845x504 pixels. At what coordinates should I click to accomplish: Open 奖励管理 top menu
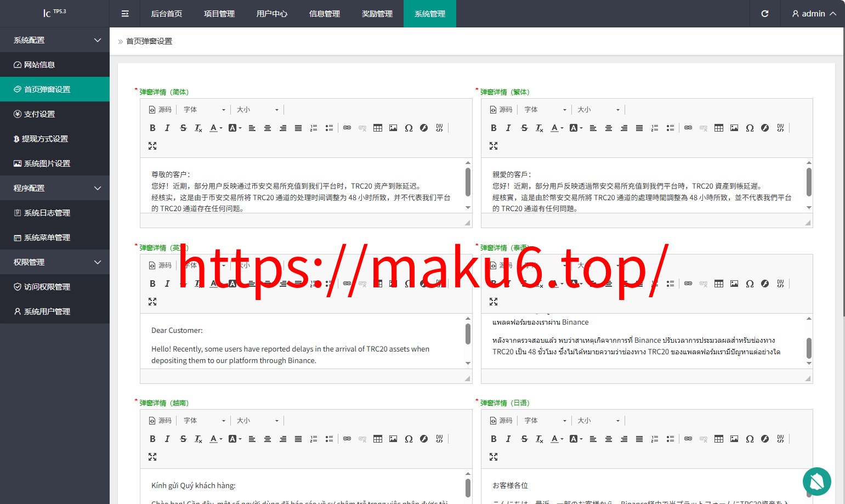click(x=377, y=14)
